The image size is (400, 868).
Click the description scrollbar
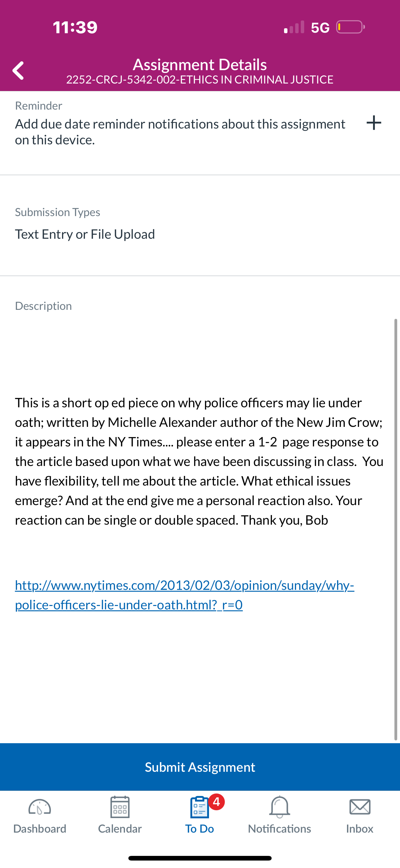point(396,529)
